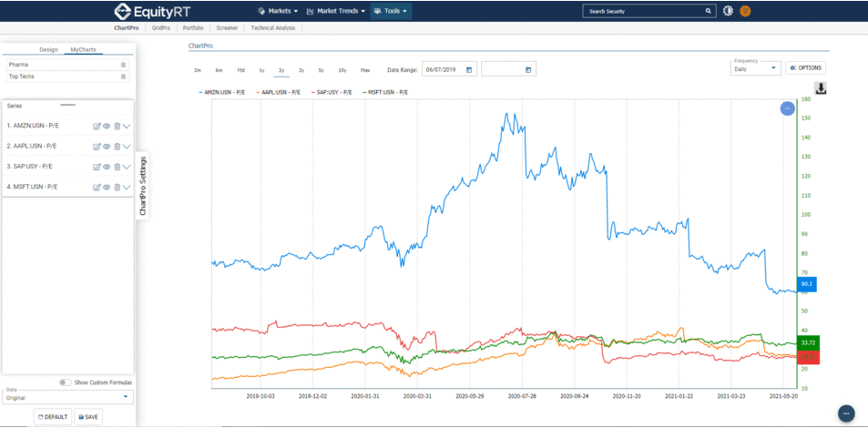Click the ChartPro Settings vertical tab
This screenshot has height=428, width=868.
click(x=143, y=186)
